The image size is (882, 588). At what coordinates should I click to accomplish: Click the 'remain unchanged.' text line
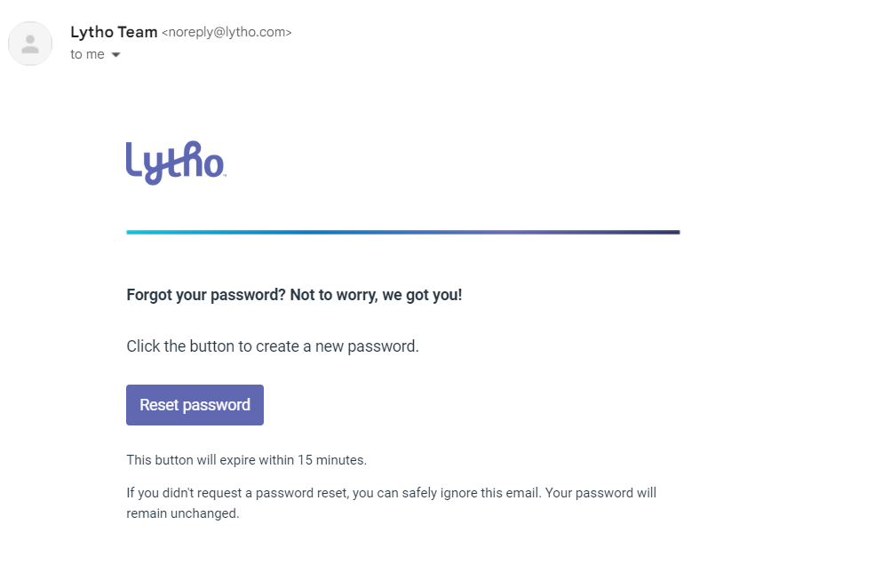coord(183,513)
